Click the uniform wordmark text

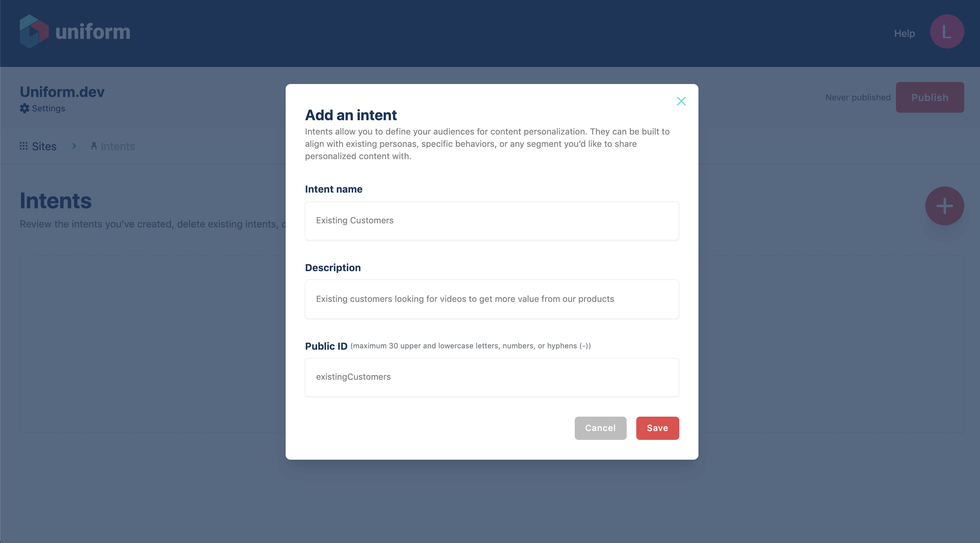pyautogui.click(x=93, y=31)
